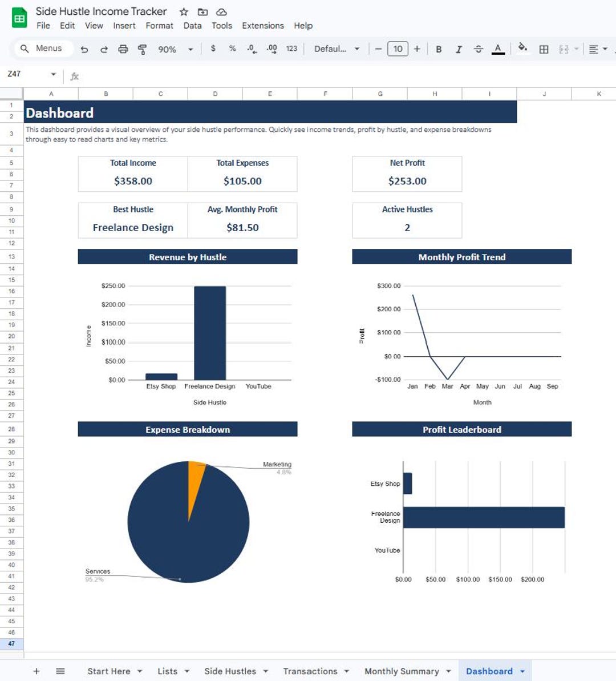616x681 pixels.
Task: Click the move to folder icon
Action: tap(202, 12)
